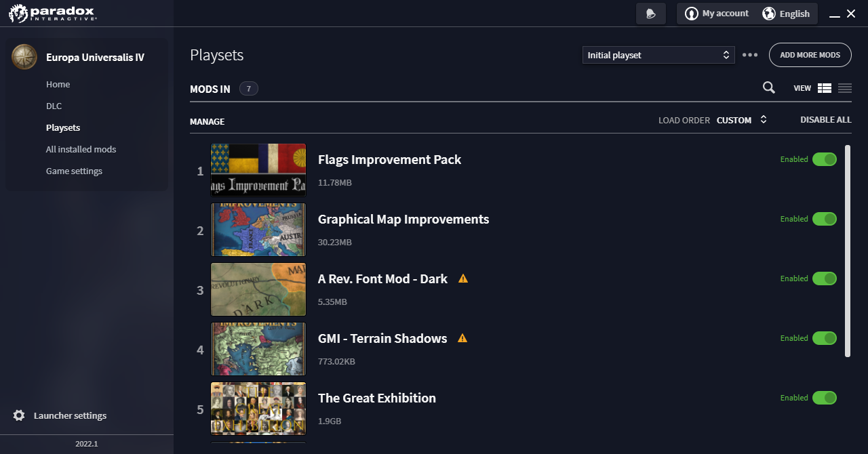Click the Paradox Interactive logo

[x=52, y=13]
